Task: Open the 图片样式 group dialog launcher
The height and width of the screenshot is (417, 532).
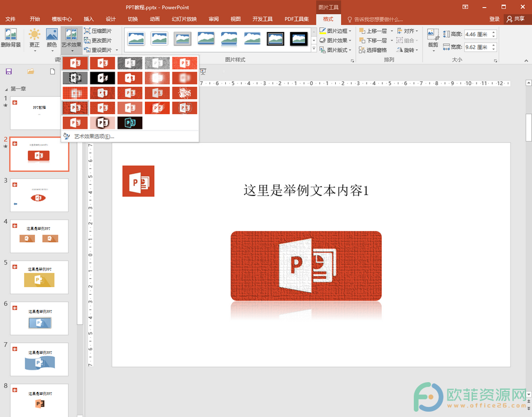Action: click(x=352, y=61)
